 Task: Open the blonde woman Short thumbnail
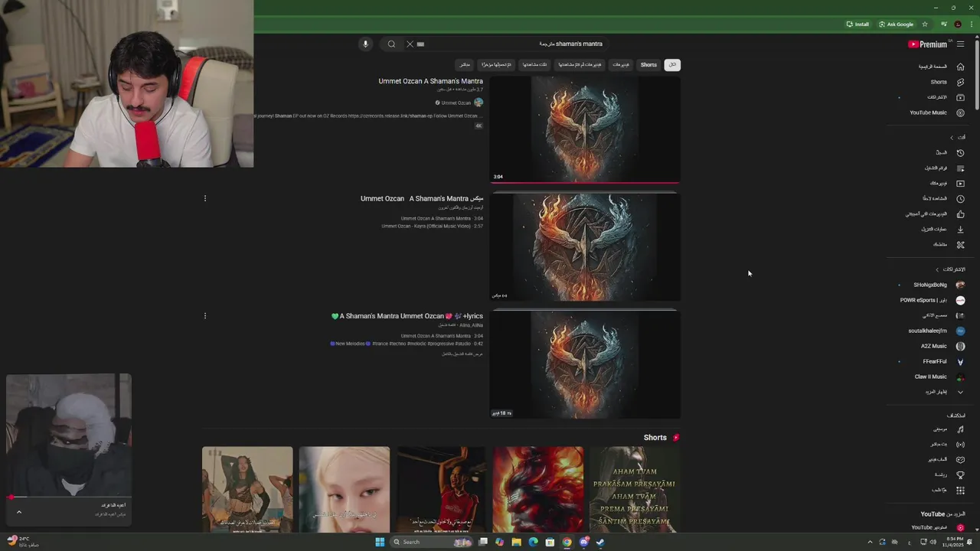[345, 490]
